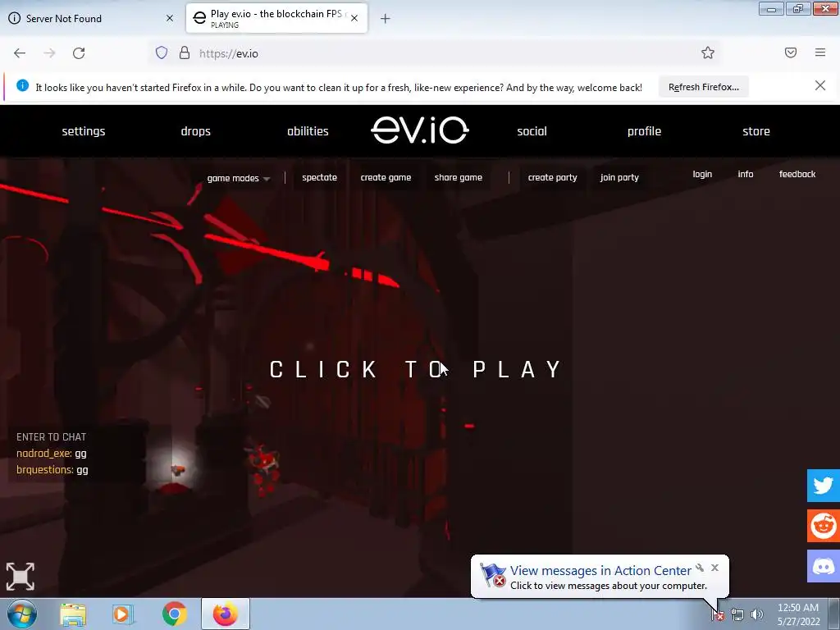Click ENTER TO CHAT text

[x=52, y=437]
